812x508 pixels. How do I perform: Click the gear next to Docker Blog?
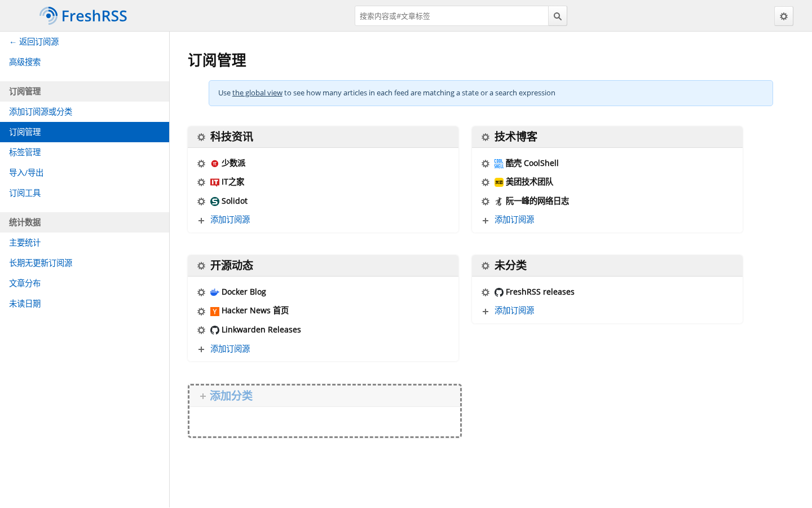click(x=201, y=292)
